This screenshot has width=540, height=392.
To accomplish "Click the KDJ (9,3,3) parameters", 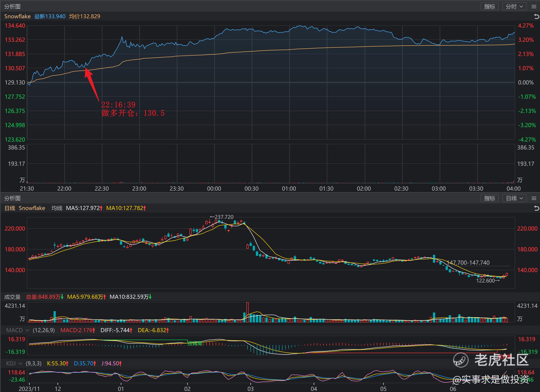I will 34,364.
